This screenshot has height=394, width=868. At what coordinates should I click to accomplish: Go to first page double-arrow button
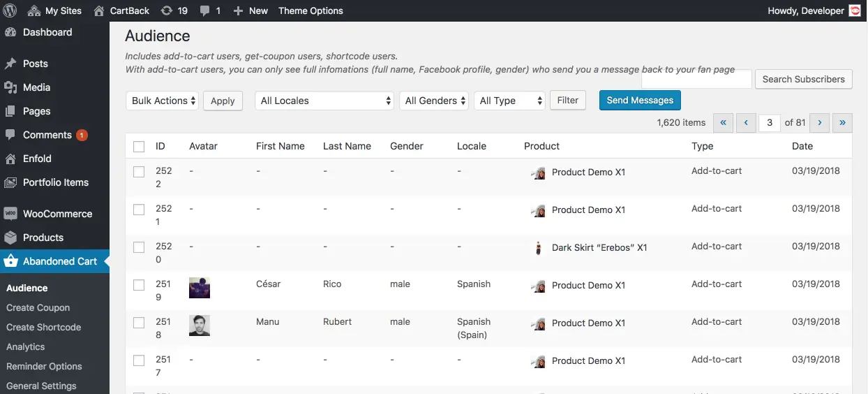723,122
